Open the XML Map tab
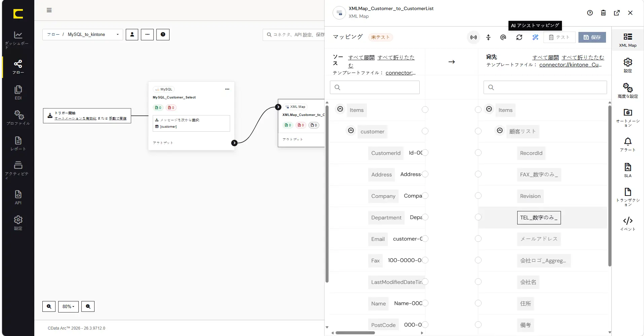Screen dimensions: 644x336 tap(628, 40)
